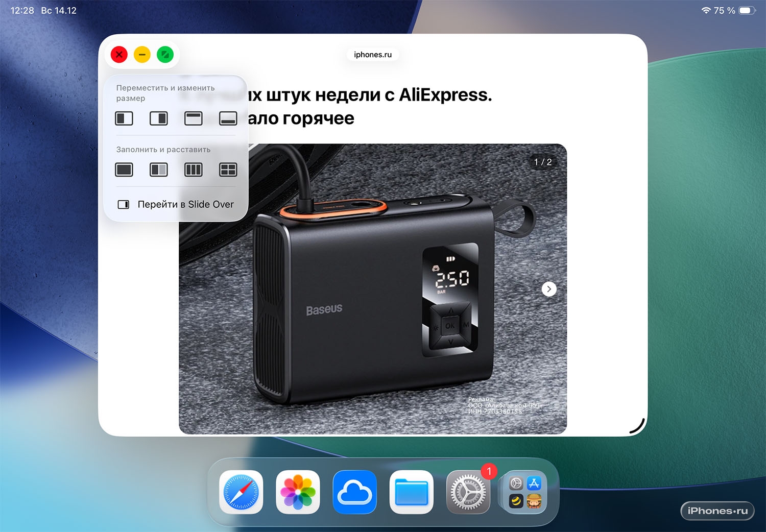This screenshot has height=532, width=766.
Task: Tap the battery icon in status bar
Action: coord(747,10)
